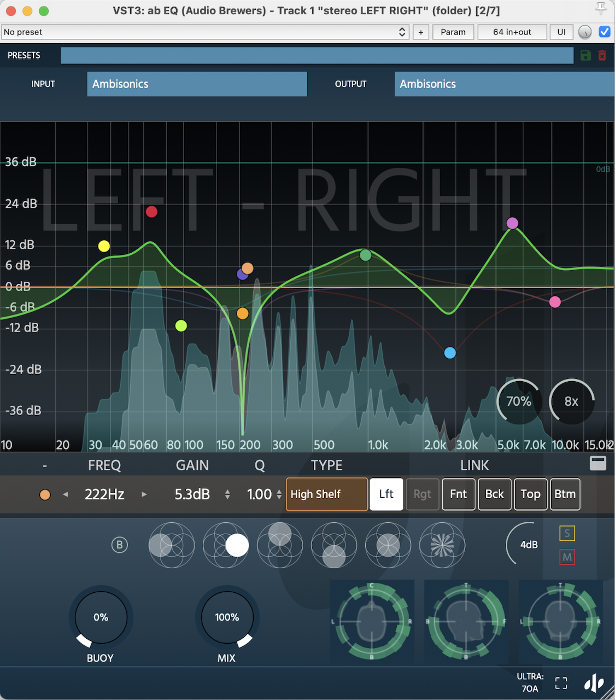Viewport: 615px width, 700px height.
Task: Toggle the Rgt link button
Action: click(423, 494)
